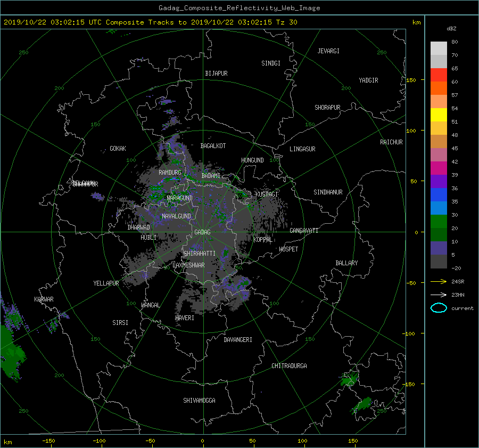
Task: Select the BALLARY city label
Action: pyautogui.click(x=346, y=263)
